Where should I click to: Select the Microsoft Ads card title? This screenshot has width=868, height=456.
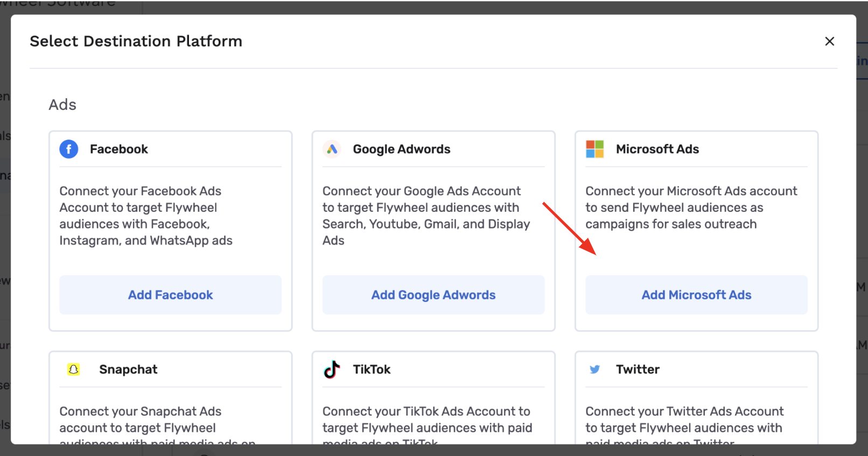click(657, 149)
